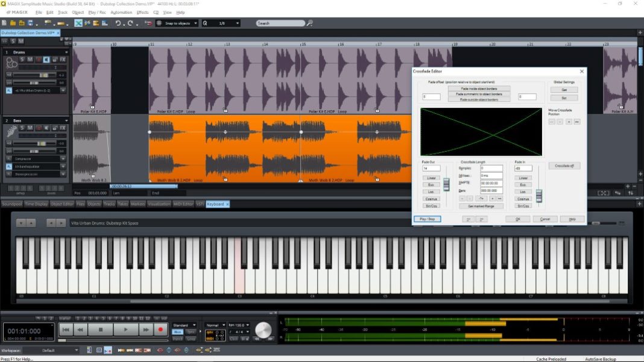The height and width of the screenshot is (362, 644).
Task: Expand the Bass track name dropdown arrow
Action: (x=66, y=120)
